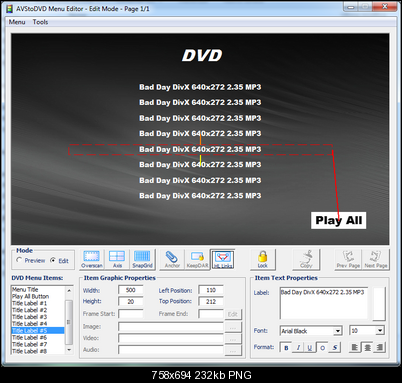Toggle Underline text format
This screenshot has height=383, width=402.
(x=310, y=348)
